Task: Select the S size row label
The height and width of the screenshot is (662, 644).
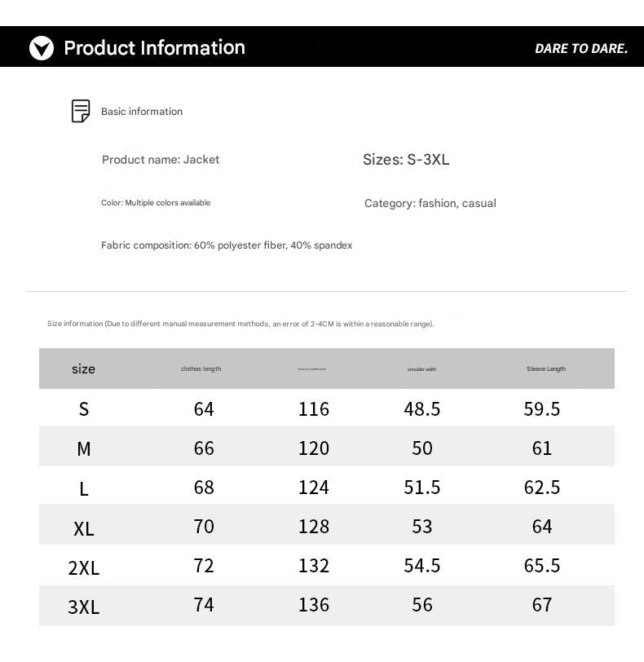Action: pyautogui.click(x=83, y=409)
